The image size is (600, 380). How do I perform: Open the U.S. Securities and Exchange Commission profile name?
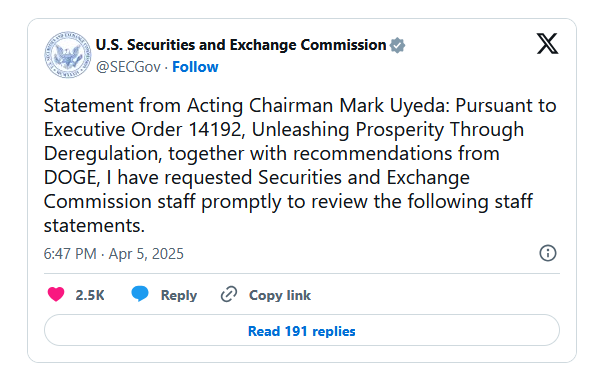[x=241, y=45]
